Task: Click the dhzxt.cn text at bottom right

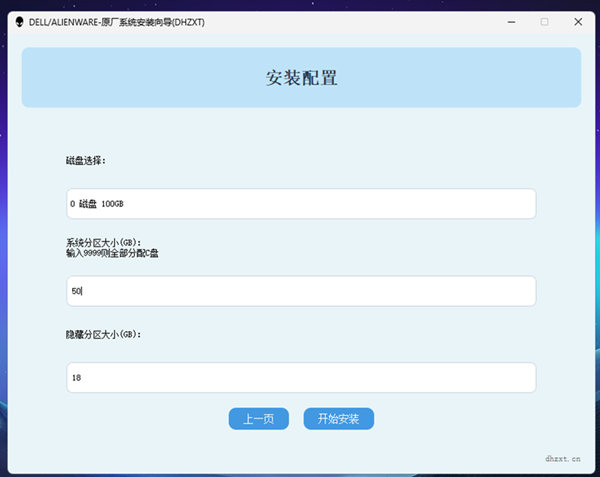Action: 562,459
